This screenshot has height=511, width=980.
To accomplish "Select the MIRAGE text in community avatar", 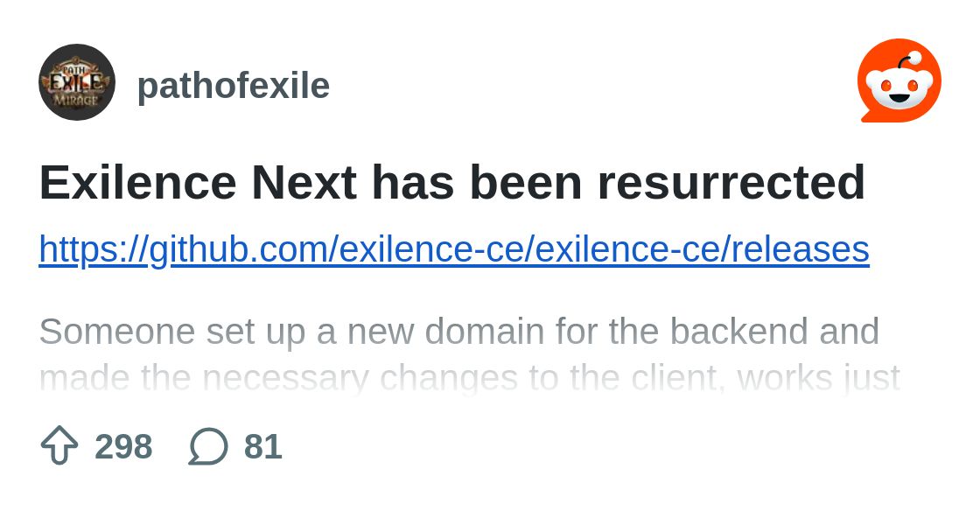I will point(75,100).
